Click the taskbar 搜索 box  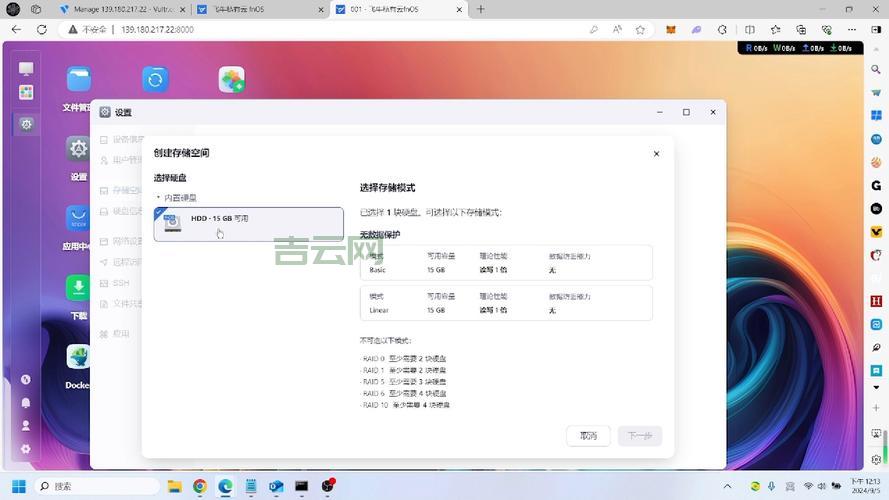pos(97,486)
